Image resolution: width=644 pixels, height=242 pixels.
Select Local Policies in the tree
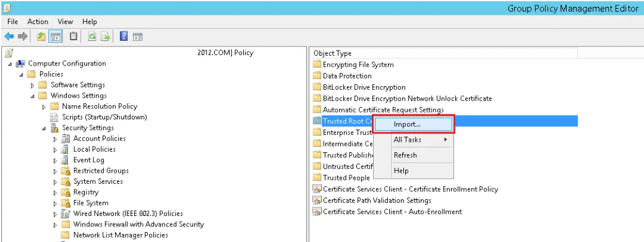[94, 149]
